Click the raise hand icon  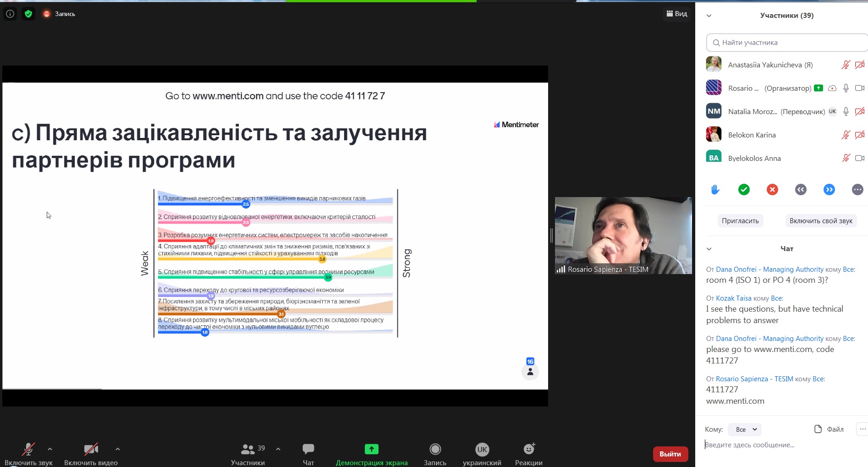coord(715,189)
